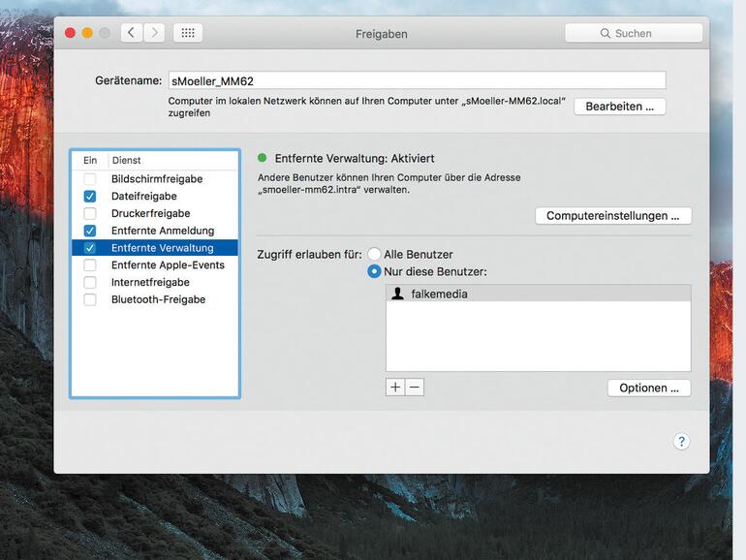746x560 pixels.
Task: Enable Internetfreigabe checkbox
Action: click(x=90, y=282)
